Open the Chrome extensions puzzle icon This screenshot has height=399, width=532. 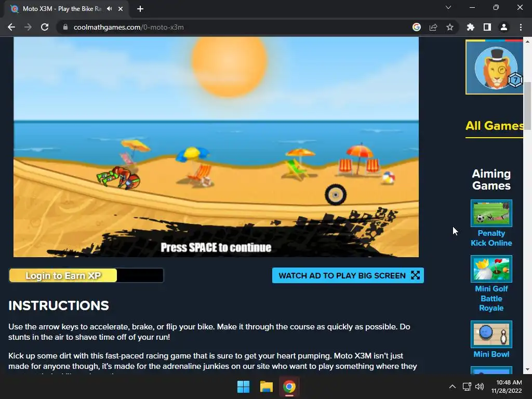[x=471, y=27]
